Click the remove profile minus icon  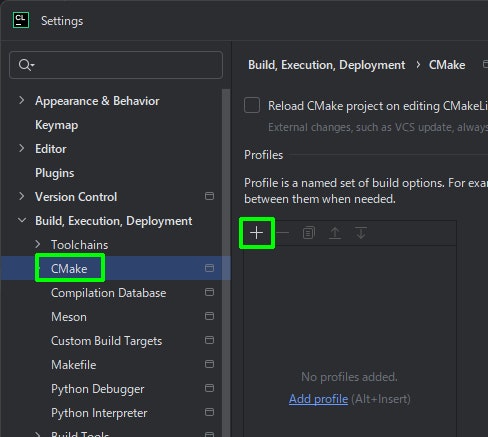[283, 233]
